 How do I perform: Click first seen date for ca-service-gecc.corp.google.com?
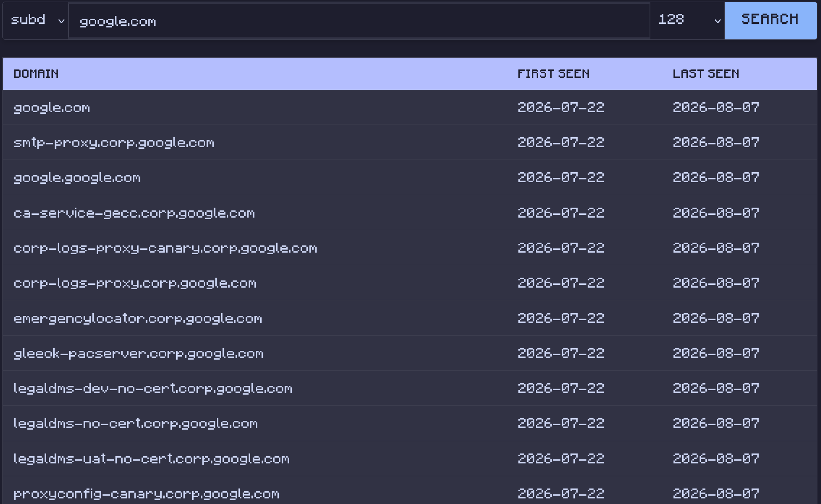point(561,213)
